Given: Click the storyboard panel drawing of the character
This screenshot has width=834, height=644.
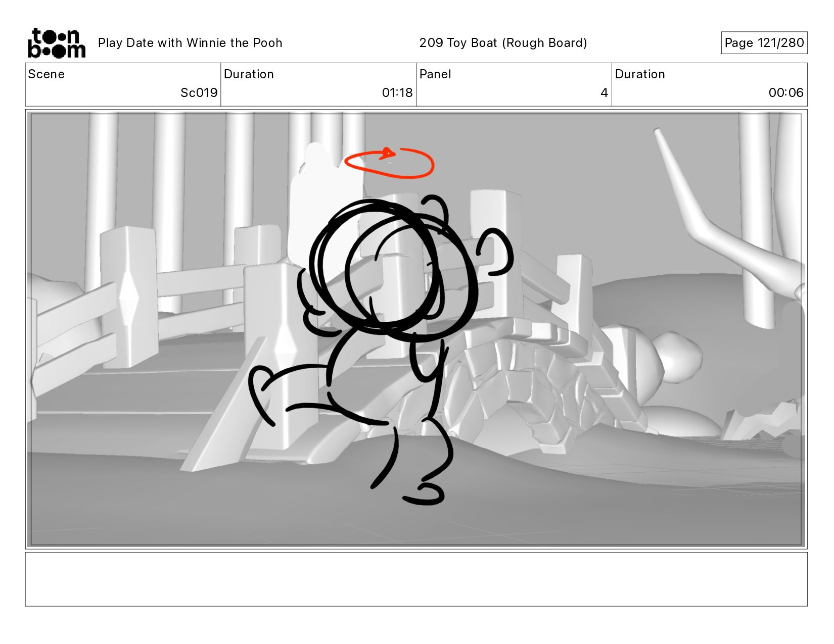Looking at the screenshot, I should pos(416,329).
